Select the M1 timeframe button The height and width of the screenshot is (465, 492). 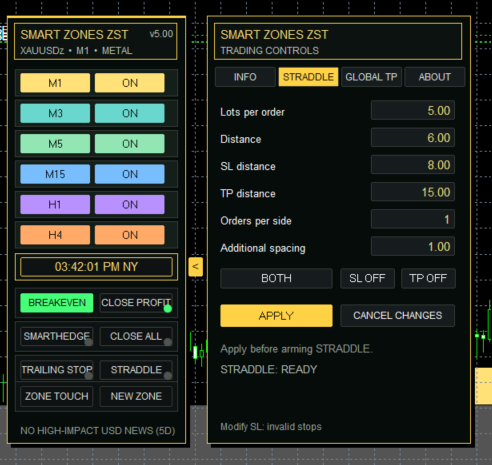(x=55, y=83)
